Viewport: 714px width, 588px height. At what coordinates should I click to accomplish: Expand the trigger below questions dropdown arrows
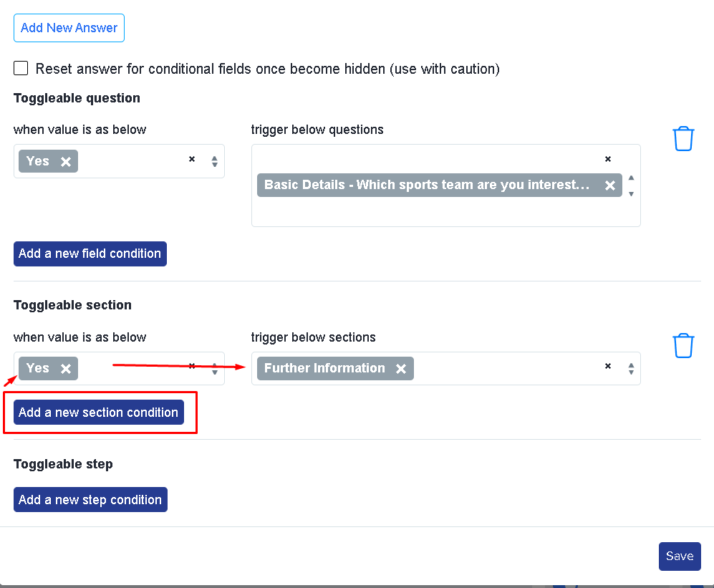click(x=631, y=185)
